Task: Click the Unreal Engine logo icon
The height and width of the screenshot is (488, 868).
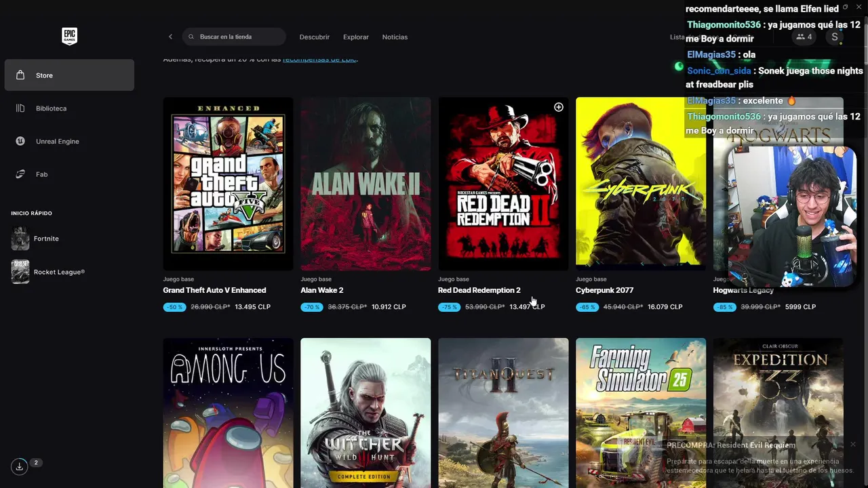Action: coord(20,141)
